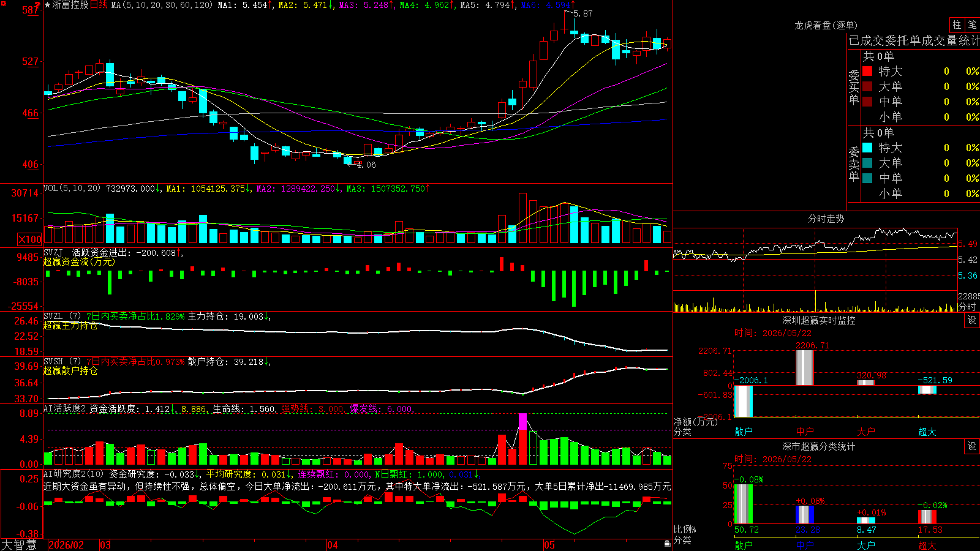
Task: Click the stock name 浙富控股
Action: tap(70, 5)
